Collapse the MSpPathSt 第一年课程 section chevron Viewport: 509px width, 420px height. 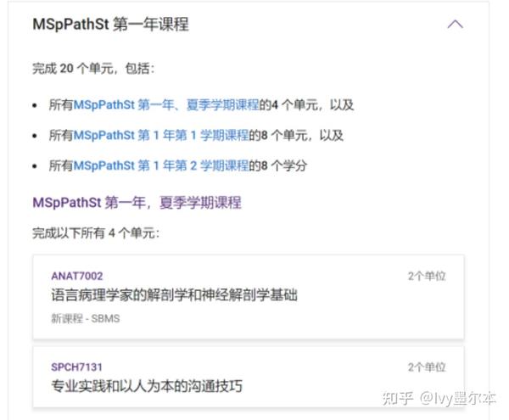[455, 25]
